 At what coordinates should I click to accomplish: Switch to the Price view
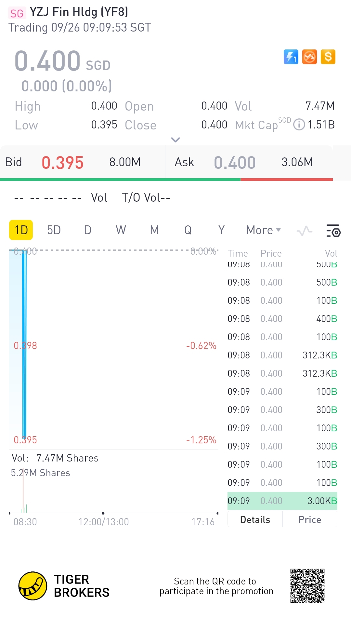[x=310, y=520]
